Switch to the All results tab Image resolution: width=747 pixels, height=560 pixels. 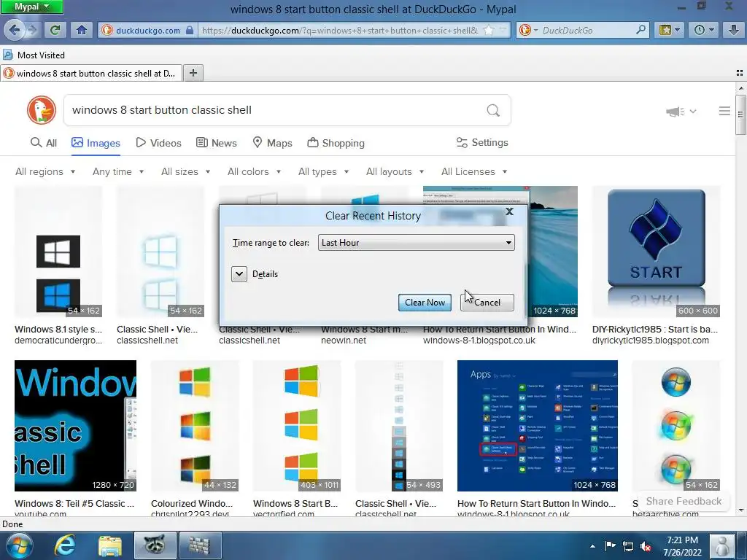coord(43,143)
